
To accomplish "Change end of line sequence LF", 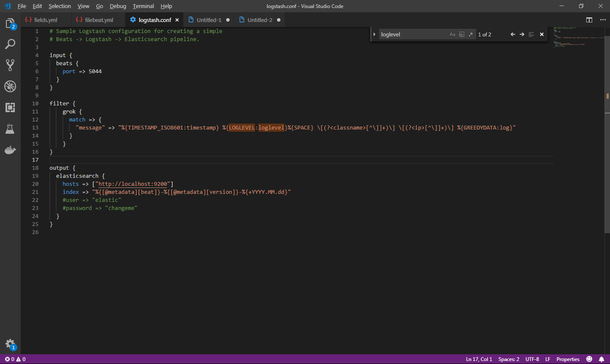I will (x=548, y=359).
